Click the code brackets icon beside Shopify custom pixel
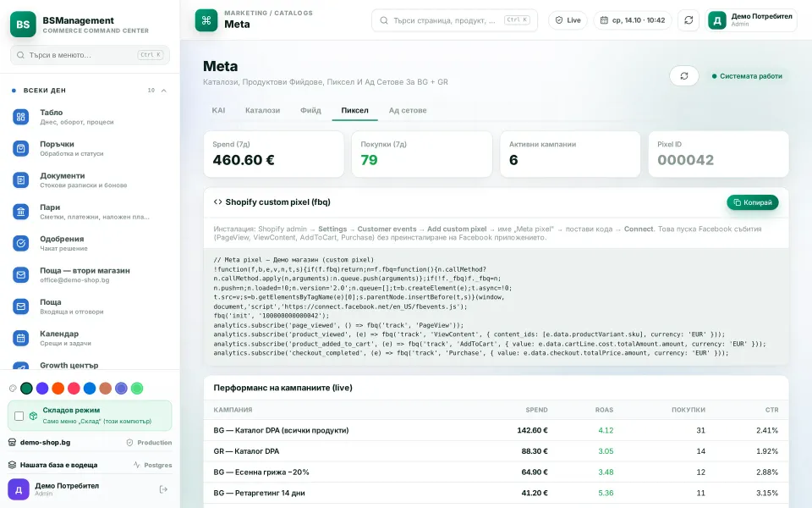The image size is (812, 508). pyautogui.click(x=218, y=202)
